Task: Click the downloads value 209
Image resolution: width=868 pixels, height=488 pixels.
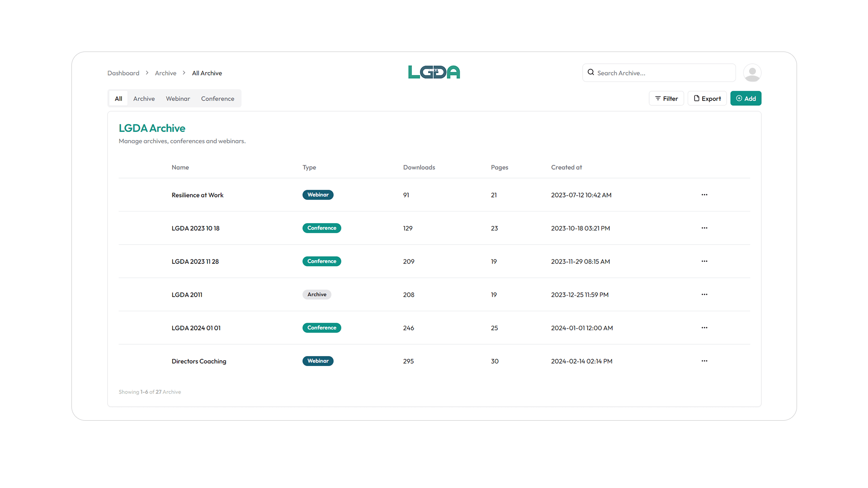Action: (x=409, y=262)
